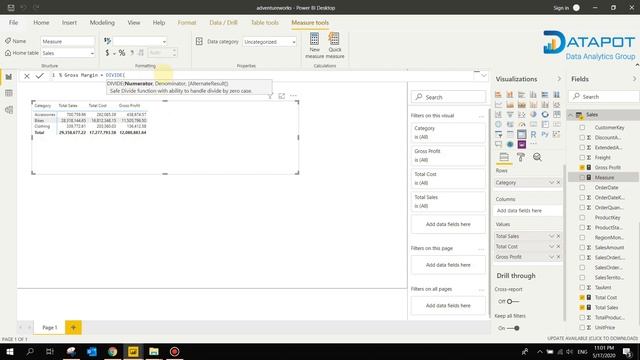The image size is (640, 360).
Task: Open Category field well dropdown chevron
Action: 551,182
